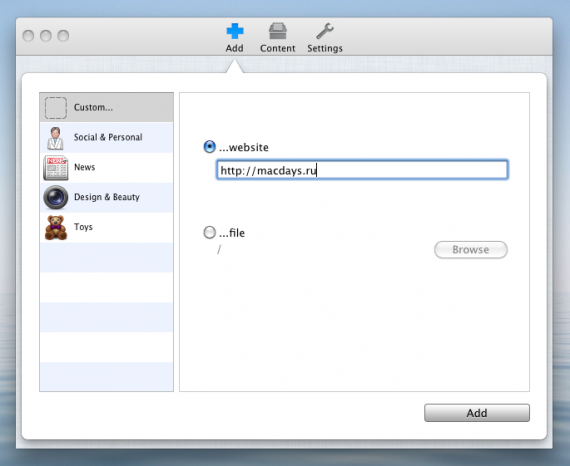Select the ...file radio button

(x=209, y=232)
